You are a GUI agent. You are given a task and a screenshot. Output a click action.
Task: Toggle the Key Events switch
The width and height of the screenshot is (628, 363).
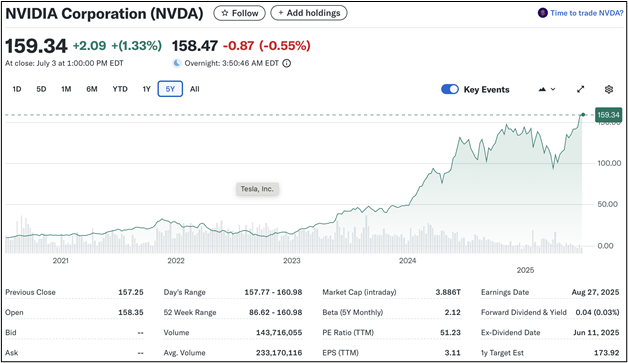tap(450, 89)
